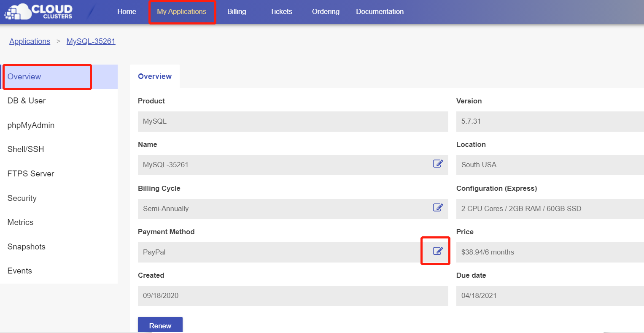
Task: Select Overview in the left sidebar
Action: (x=24, y=77)
